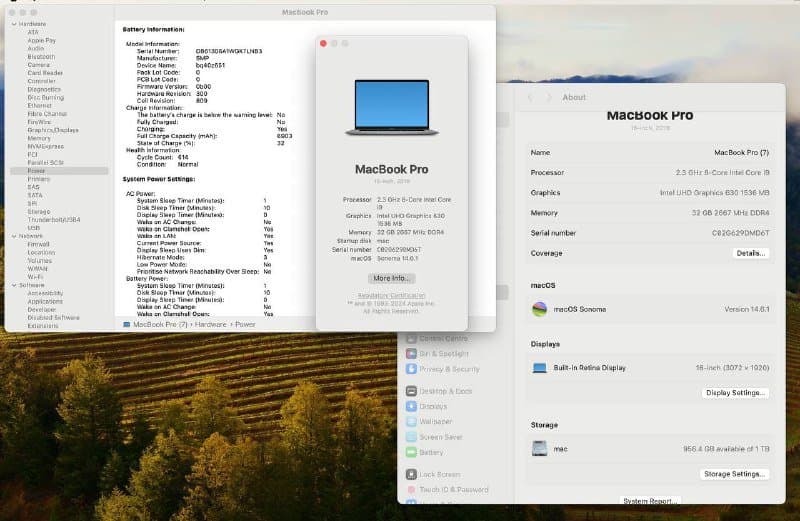800x521 pixels.
Task: Click the 'mac' storage drive icon
Action: click(539, 449)
